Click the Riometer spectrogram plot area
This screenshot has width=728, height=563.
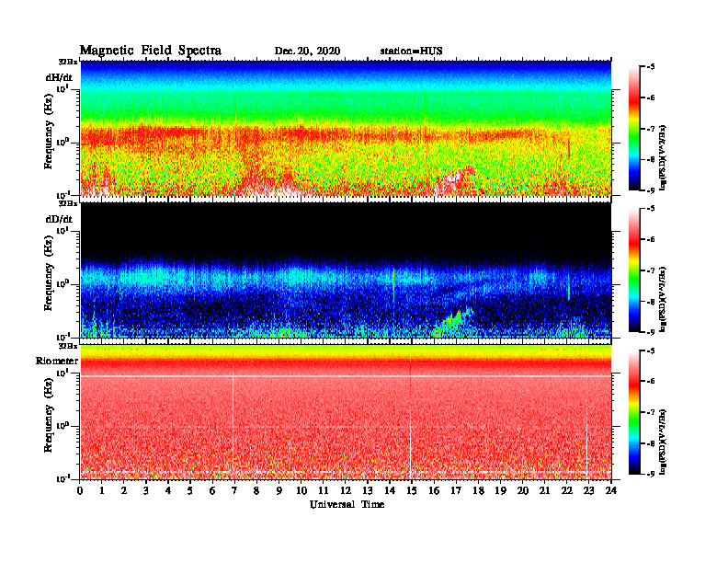point(346,412)
